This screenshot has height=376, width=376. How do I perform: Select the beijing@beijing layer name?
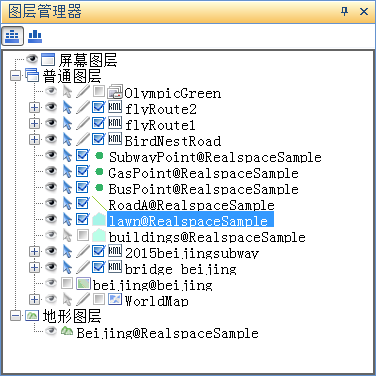[152, 285]
